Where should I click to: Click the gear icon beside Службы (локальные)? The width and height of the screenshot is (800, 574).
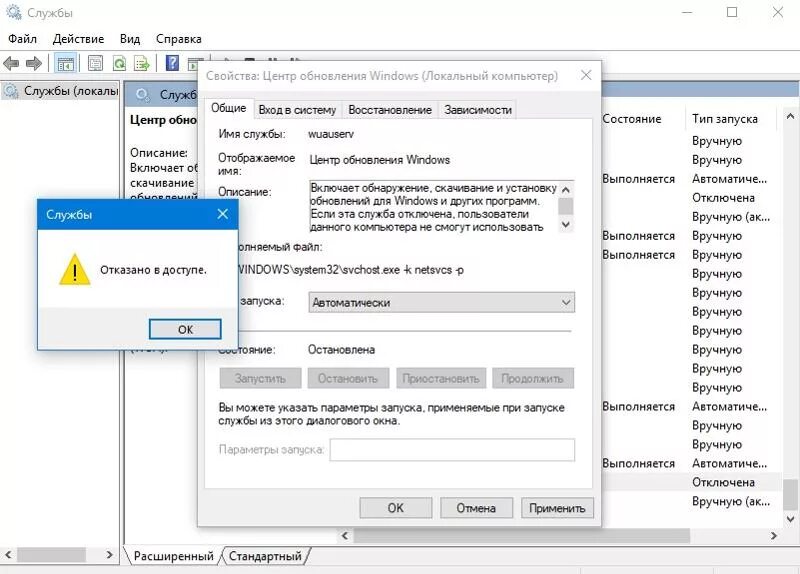tap(11, 91)
